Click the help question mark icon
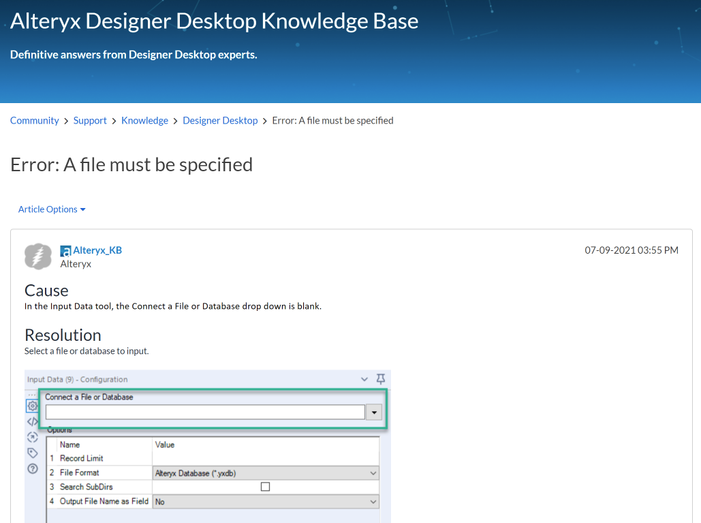The height and width of the screenshot is (523, 701). pos(32,468)
